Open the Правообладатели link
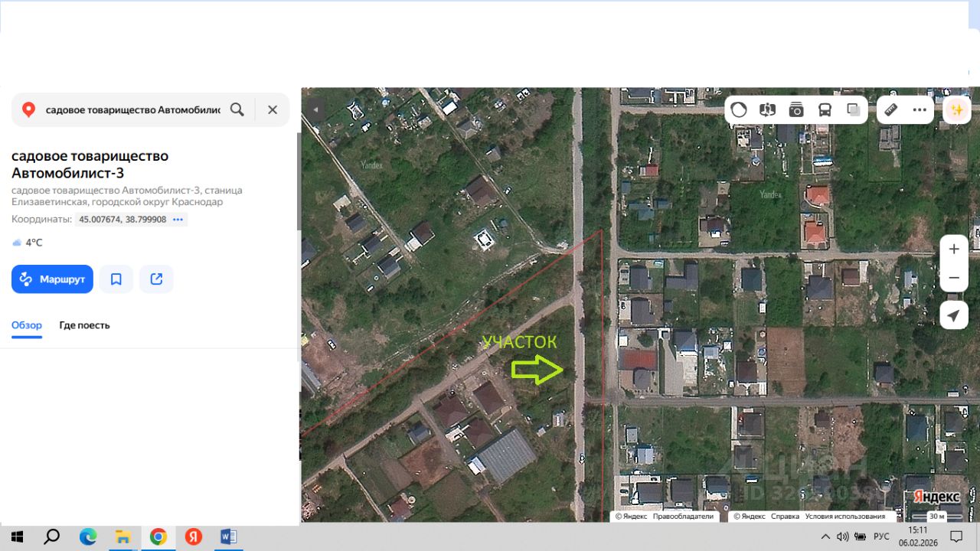 pos(683,517)
